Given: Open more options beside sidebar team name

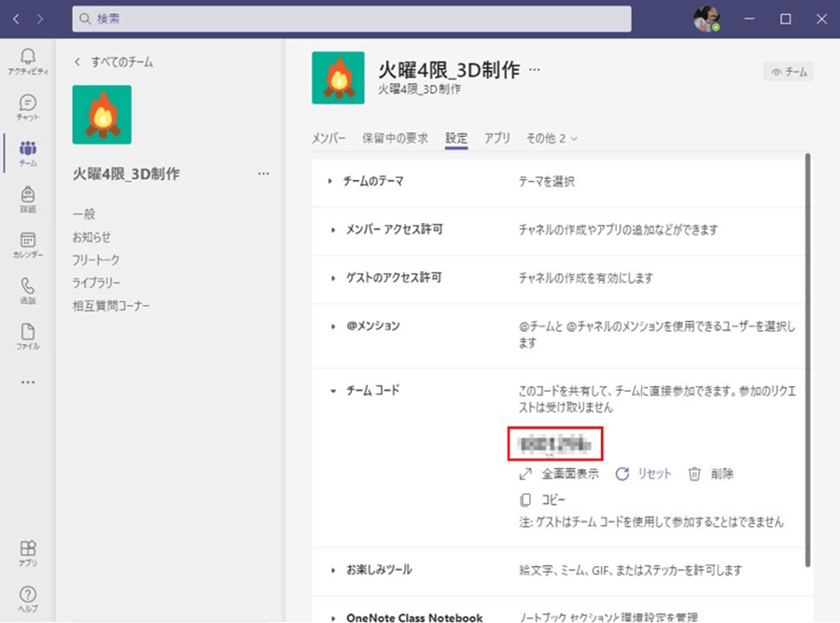Looking at the screenshot, I should [263, 173].
